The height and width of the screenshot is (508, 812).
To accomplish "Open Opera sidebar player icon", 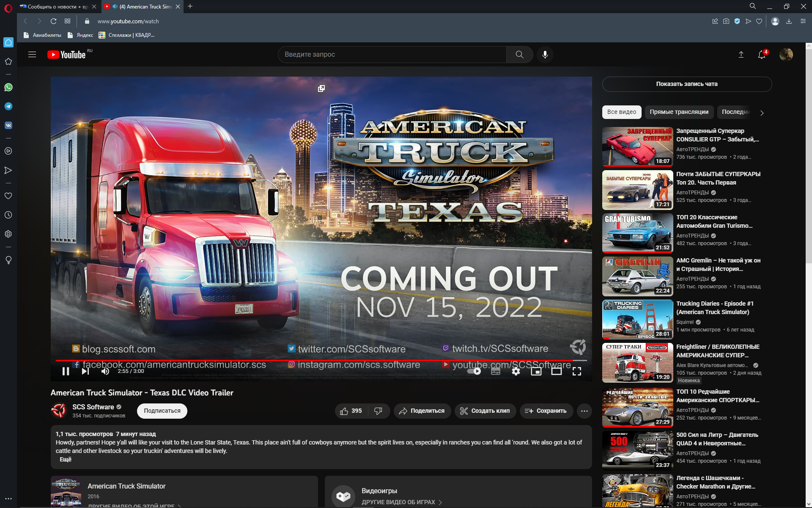I will point(8,151).
